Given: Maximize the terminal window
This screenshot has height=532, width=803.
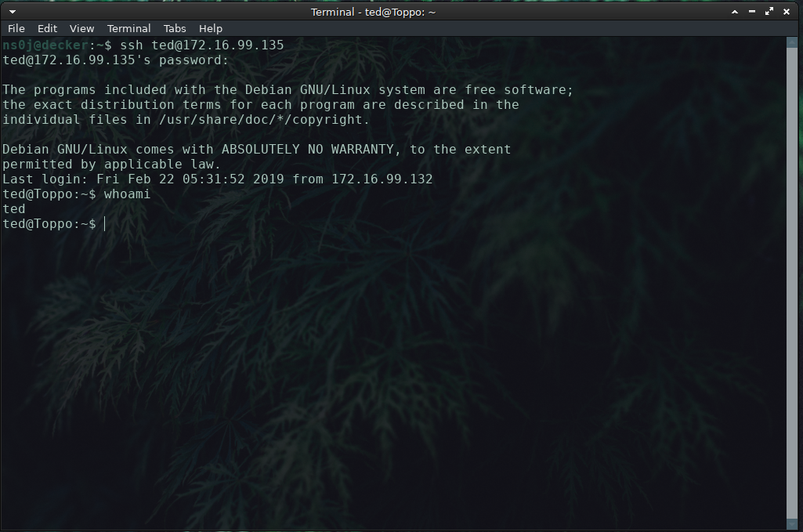Looking at the screenshot, I should point(769,11).
